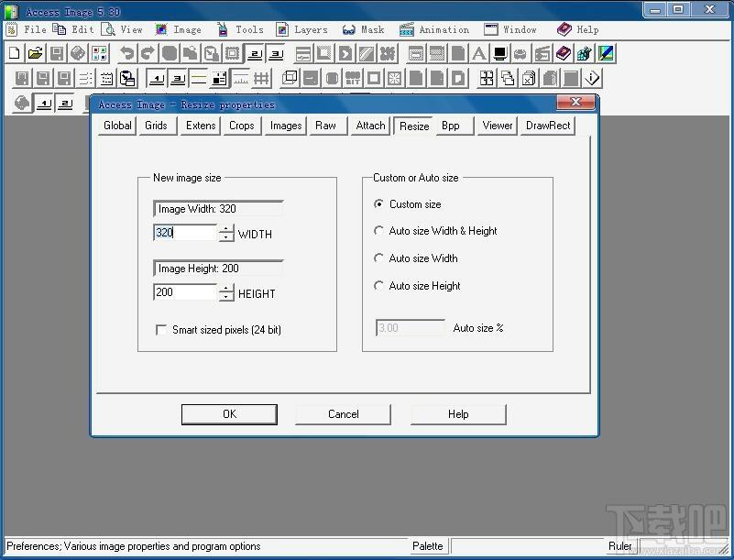Click the 3D wireframe cube icon
Image resolution: width=734 pixels, height=560 pixels.
pos(290,78)
